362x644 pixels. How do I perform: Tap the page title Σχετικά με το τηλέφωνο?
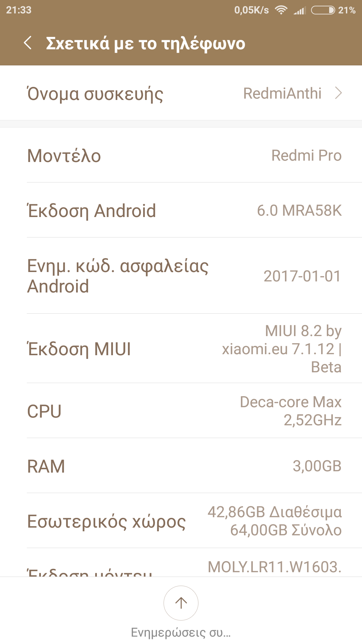pyautogui.click(x=145, y=44)
